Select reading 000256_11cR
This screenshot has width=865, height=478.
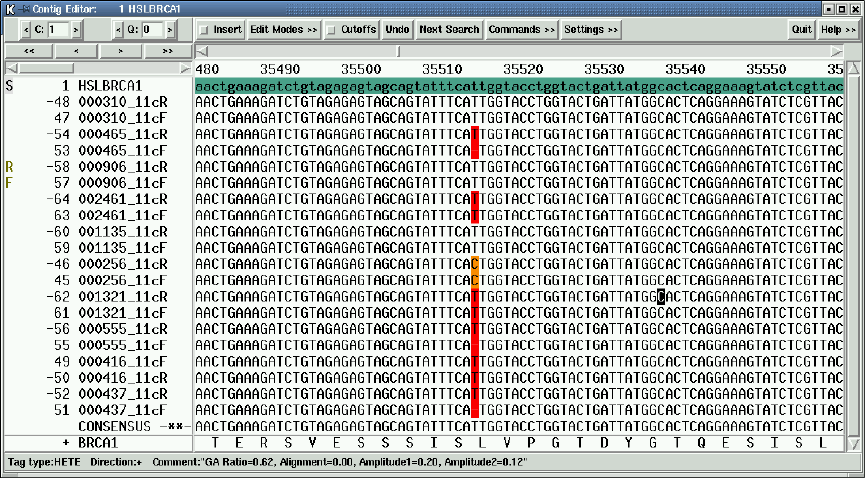point(122,264)
